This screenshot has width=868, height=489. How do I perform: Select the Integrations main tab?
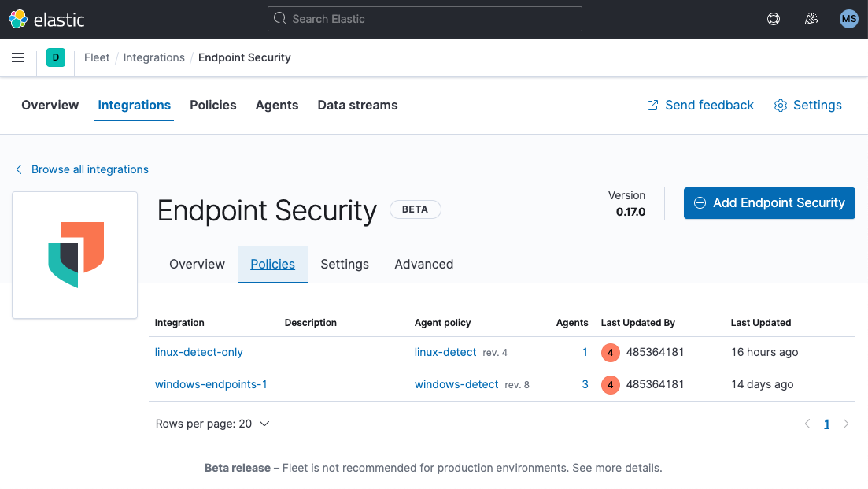(135, 106)
